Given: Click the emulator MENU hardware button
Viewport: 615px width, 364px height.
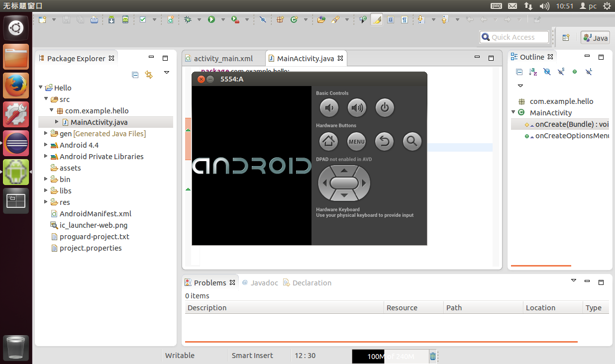Looking at the screenshot, I should 357,142.
